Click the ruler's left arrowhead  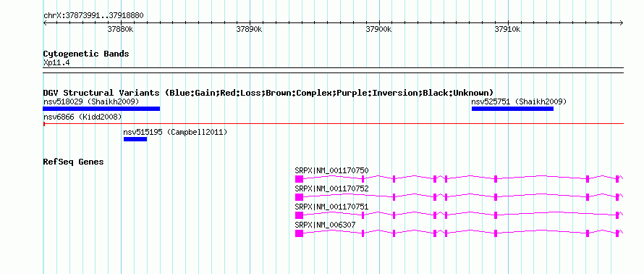point(45,22)
